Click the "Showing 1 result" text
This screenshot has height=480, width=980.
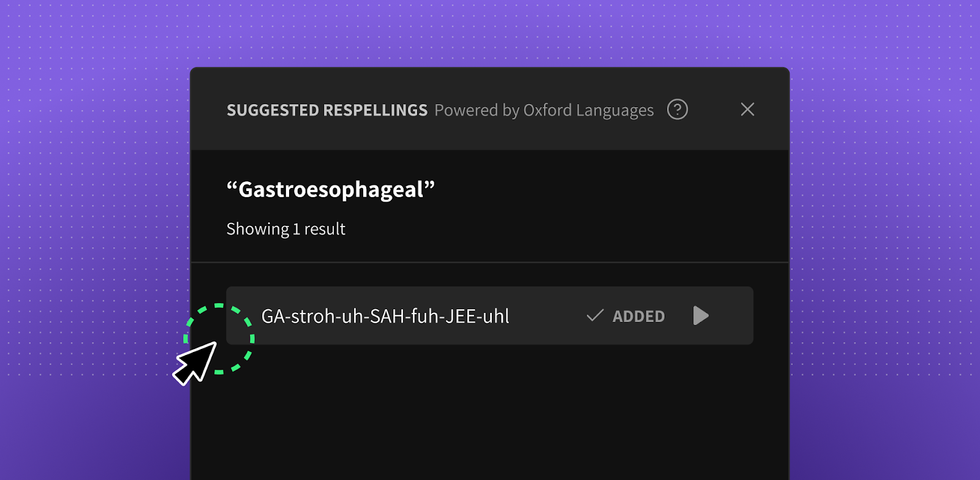click(286, 229)
